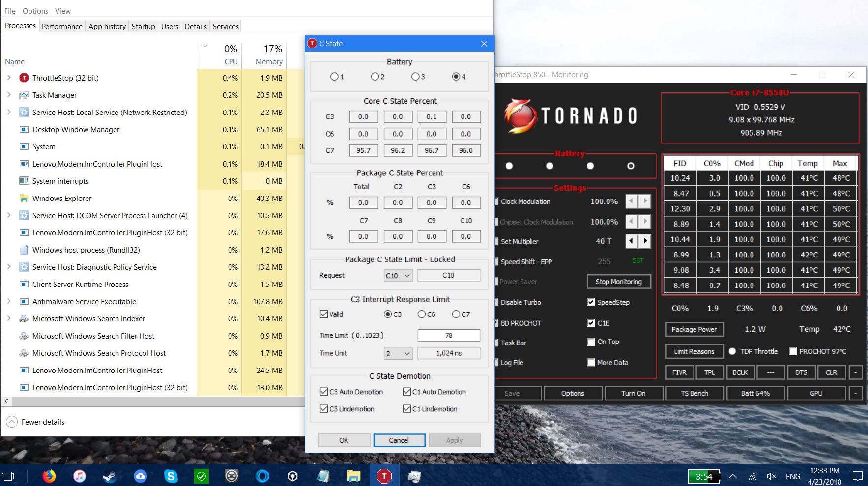This screenshot has height=486, width=868.
Task: Show hidden tray icons arrow
Action: point(733,476)
